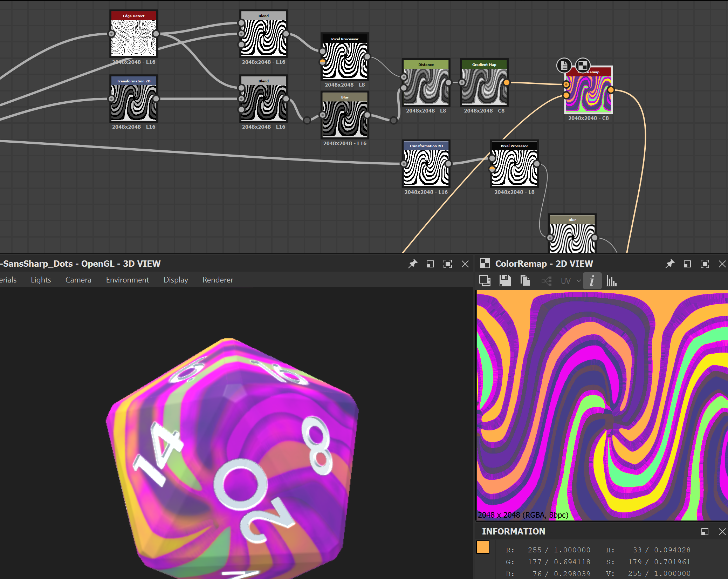Image resolution: width=728 pixels, height=579 pixels.
Task: Show the histogram in the 2D view
Action: coord(611,280)
